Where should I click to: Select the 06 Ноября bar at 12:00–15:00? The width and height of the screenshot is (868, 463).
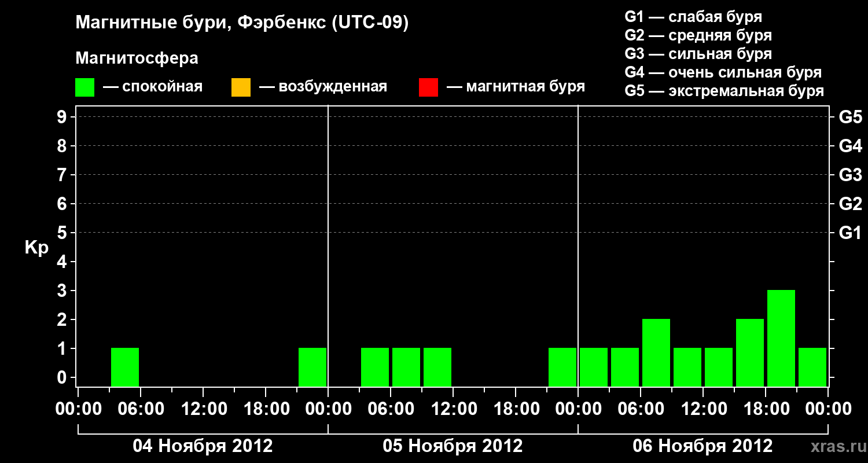pos(719,368)
